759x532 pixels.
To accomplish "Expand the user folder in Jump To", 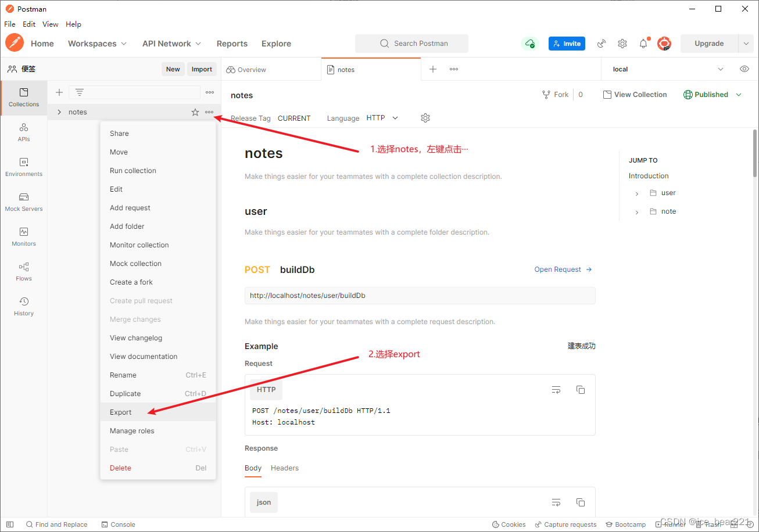I will click(637, 193).
